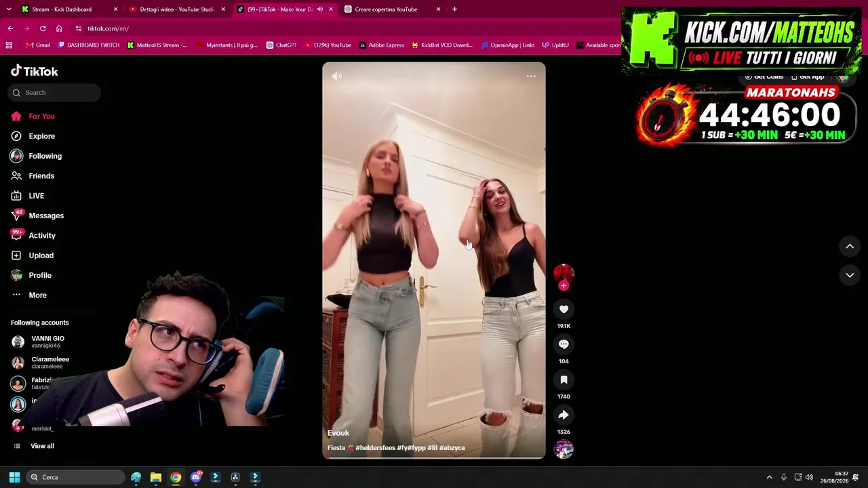Open the DaVinci Resolve taskbar icon
868x488 pixels.
coord(235,477)
